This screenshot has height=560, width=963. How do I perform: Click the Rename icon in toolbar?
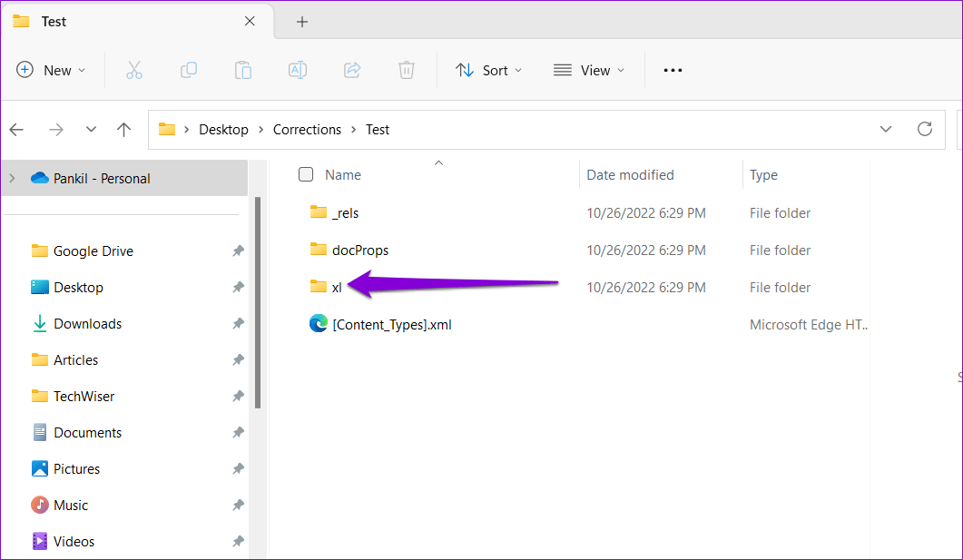[297, 70]
